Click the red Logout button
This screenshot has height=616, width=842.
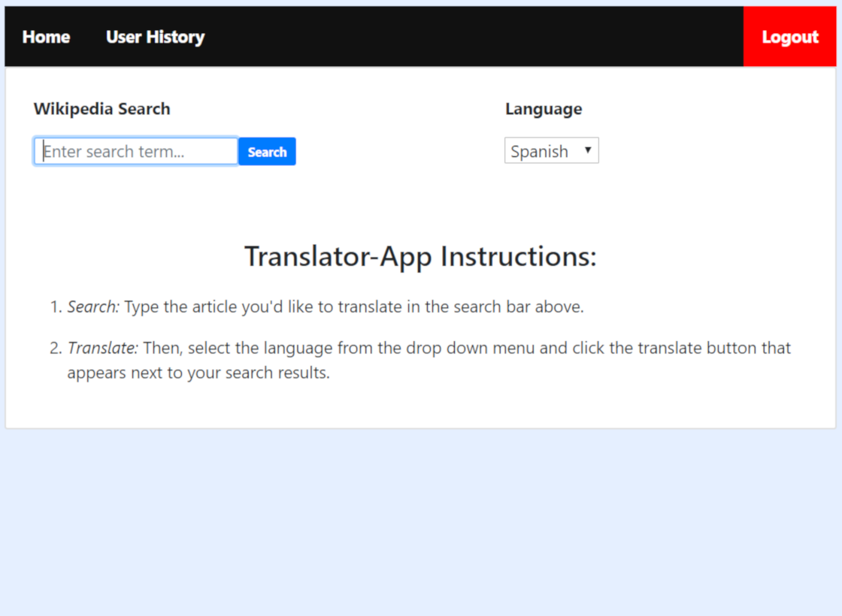coord(790,37)
